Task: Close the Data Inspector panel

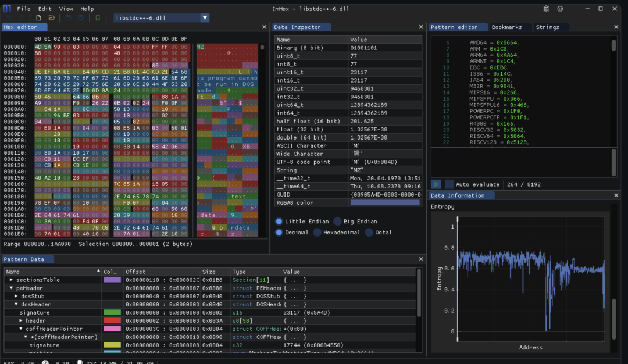Action: pyautogui.click(x=421, y=27)
